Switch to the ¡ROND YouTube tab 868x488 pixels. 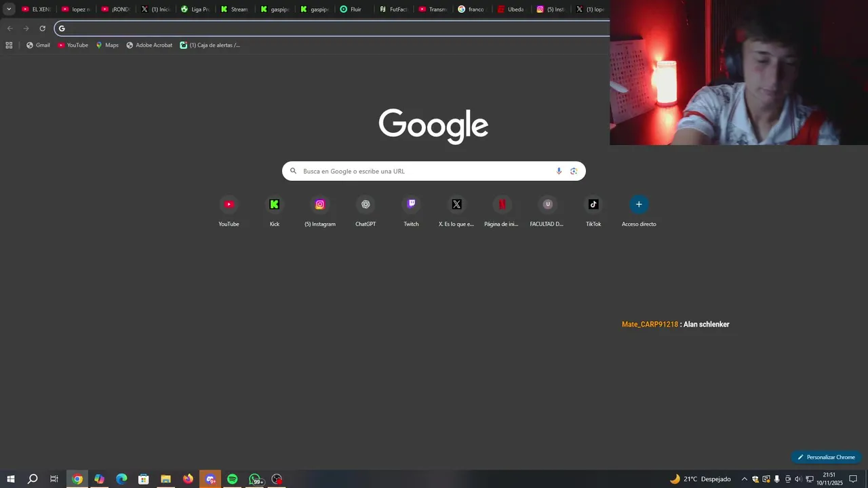[115, 9]
